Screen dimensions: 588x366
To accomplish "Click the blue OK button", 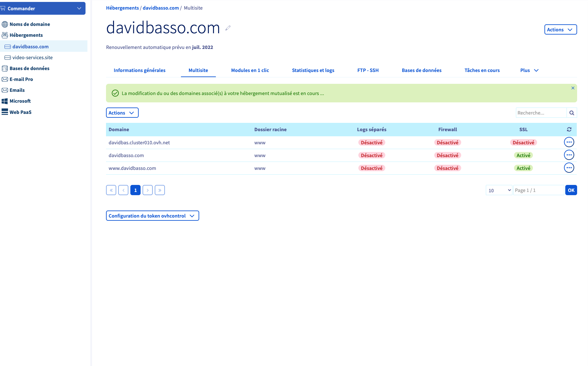I will [x=571, y=190].
